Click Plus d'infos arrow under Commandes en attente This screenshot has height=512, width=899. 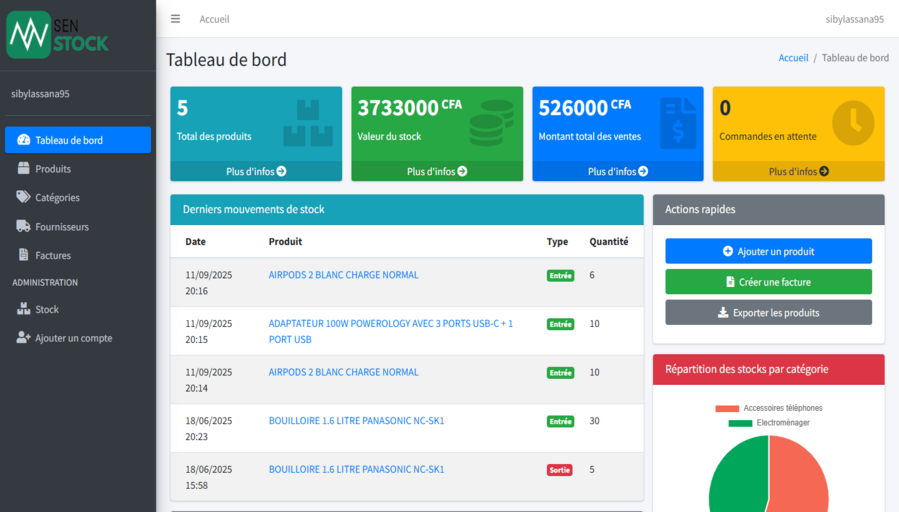pos(798,172)
